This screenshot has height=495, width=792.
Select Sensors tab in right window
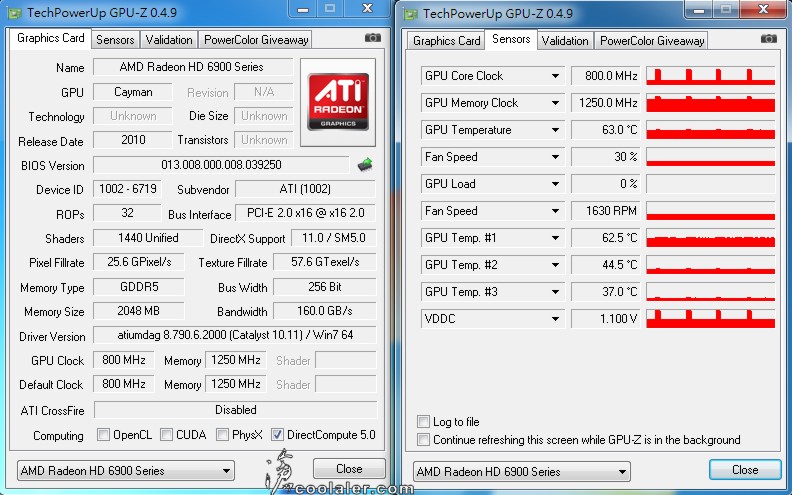(x=511, y=39)
